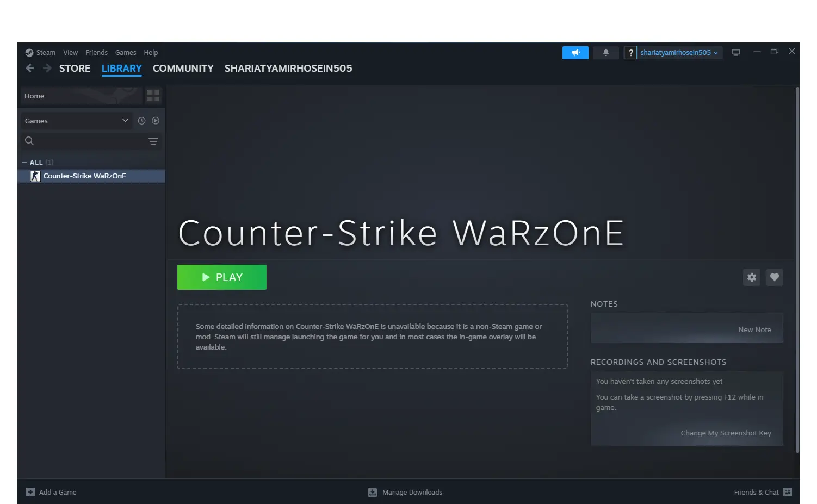Screen dimensions: 817x504
Task: Open game settings gear icon
Action: [752, 277]
